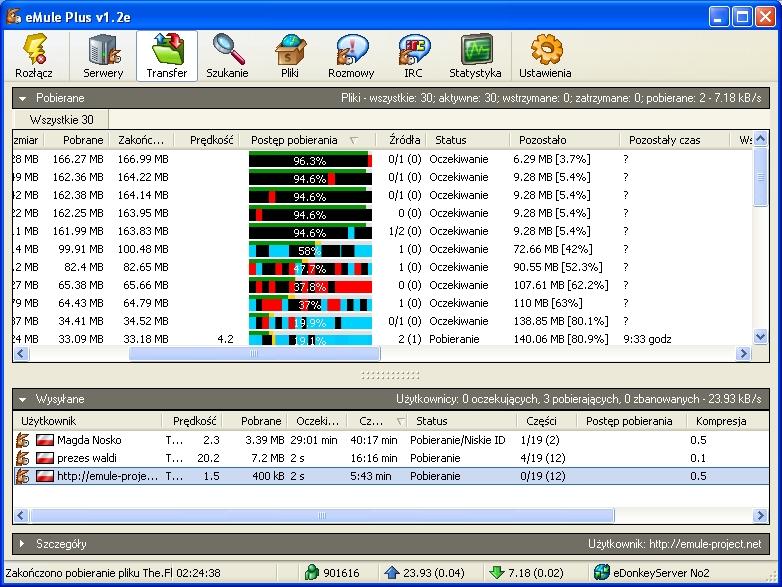782x587 pixels.
Task: Click the 96.3% progress bar
Action: (310, 160)
